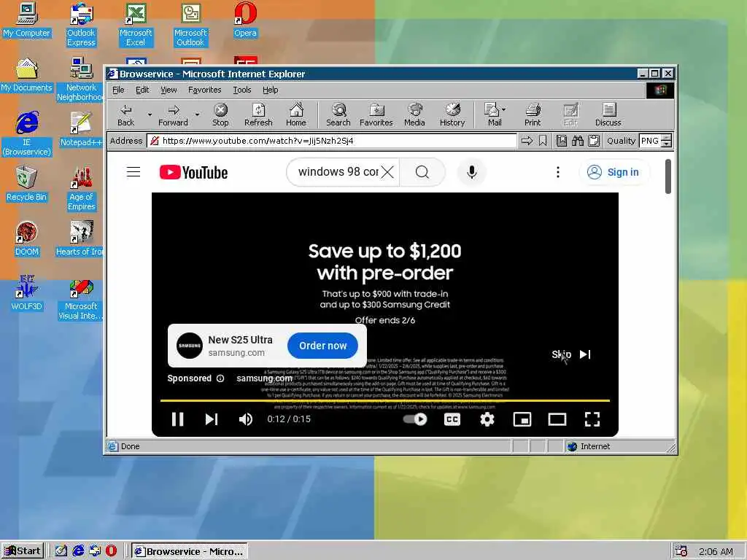Viewport: 747px width, 560px height.
Task: Click the Forward toolbar button
Action: (x=174, y=115)
